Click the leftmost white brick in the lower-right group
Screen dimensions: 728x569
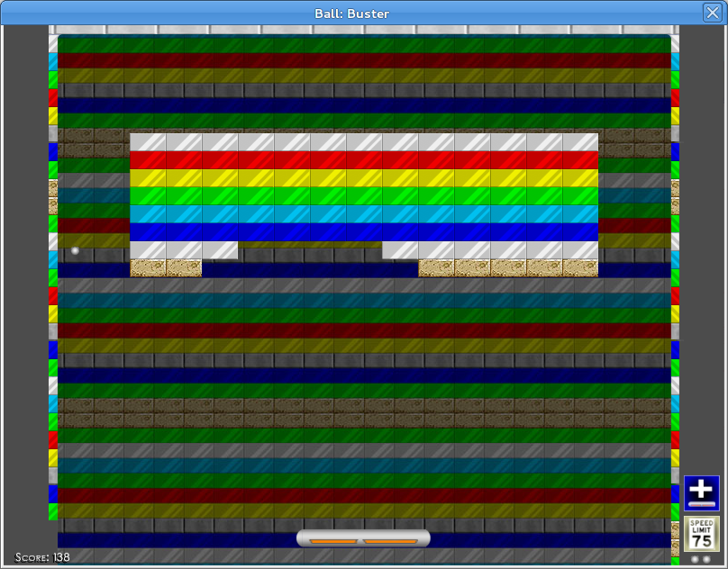click(400, 250)
